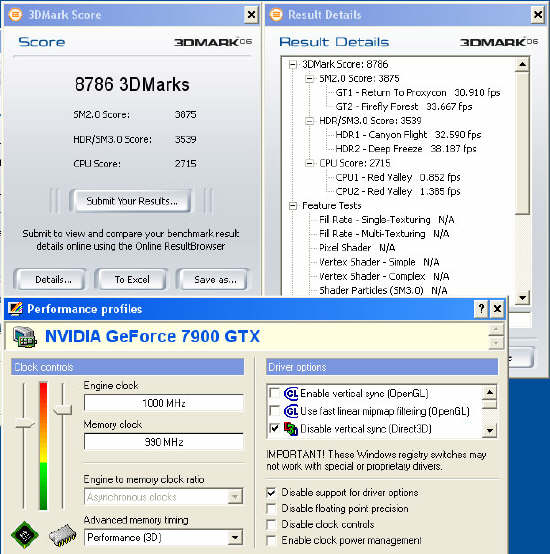The width and height of the screenshot is (550, 554).
Task: Select Shader Particles (SM3.0) row
Action: click(383, 290)
